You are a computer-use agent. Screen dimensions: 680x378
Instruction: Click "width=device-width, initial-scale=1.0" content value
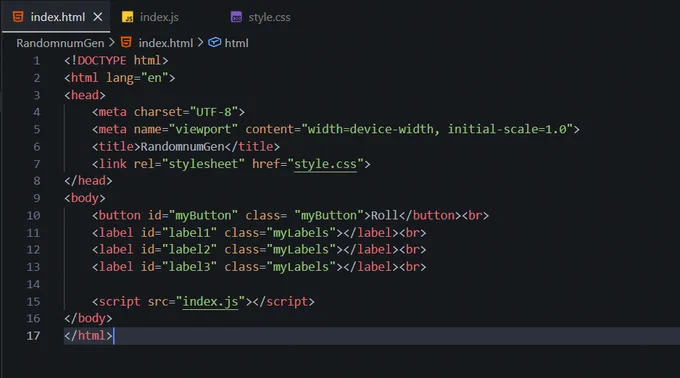(437, 129)
